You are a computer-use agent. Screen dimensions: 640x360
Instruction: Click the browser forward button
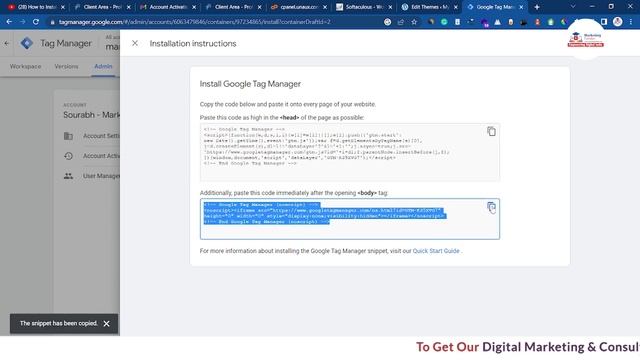pos(22,22)
